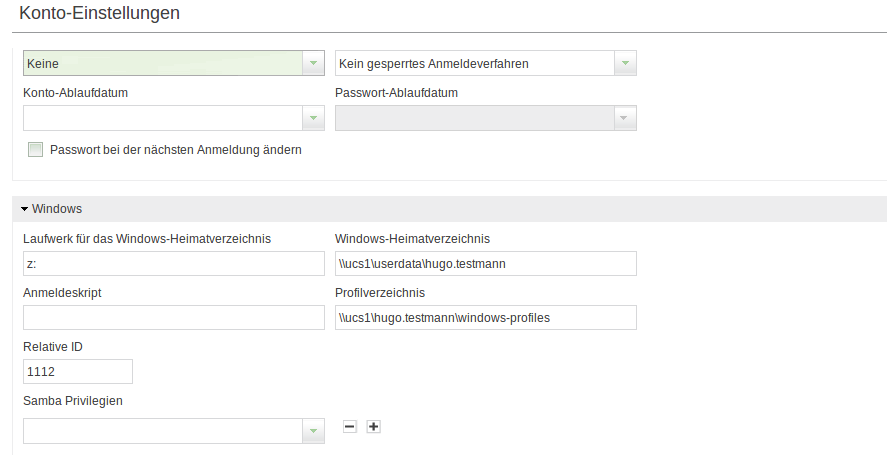Open the 'Keine' dropdown arrow
Screen dimensions: 887x455
[x=313, y=63]
